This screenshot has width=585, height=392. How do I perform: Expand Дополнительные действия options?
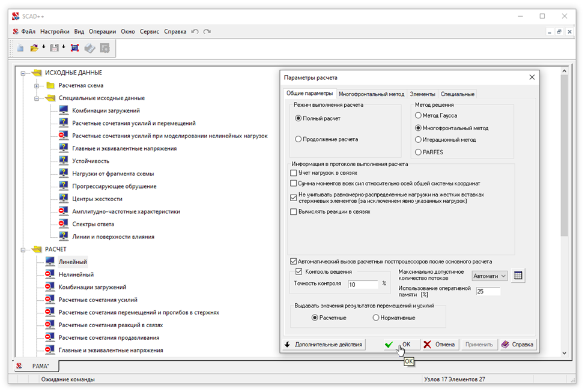click(324, 344)
